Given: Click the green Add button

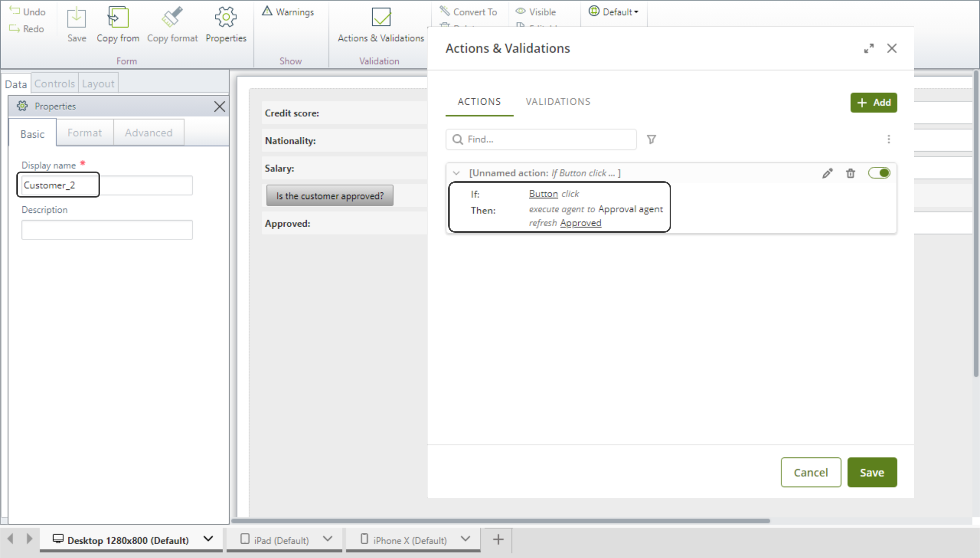Looking at the screenshot, I should [873, 103].
